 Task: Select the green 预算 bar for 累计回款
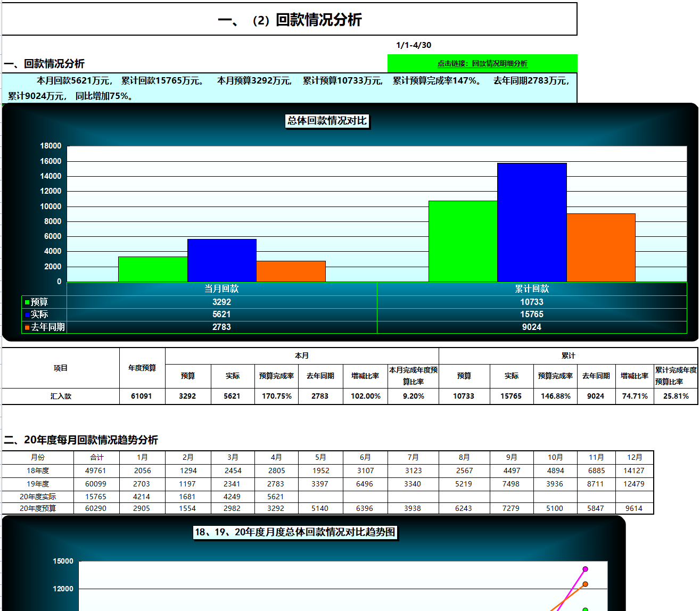tap(463, 241)
